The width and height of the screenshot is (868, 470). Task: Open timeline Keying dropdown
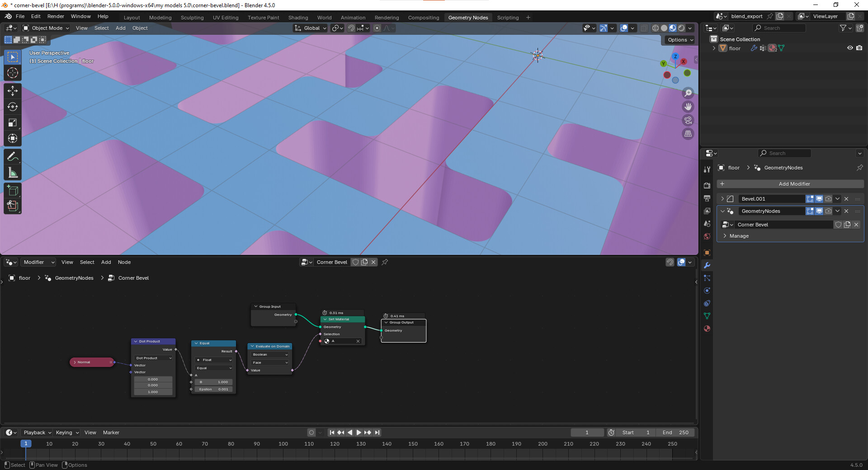(67, 432)
